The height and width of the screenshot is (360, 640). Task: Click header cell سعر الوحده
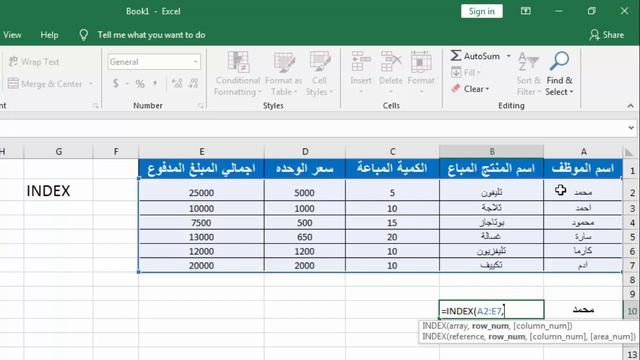point(305,168)
